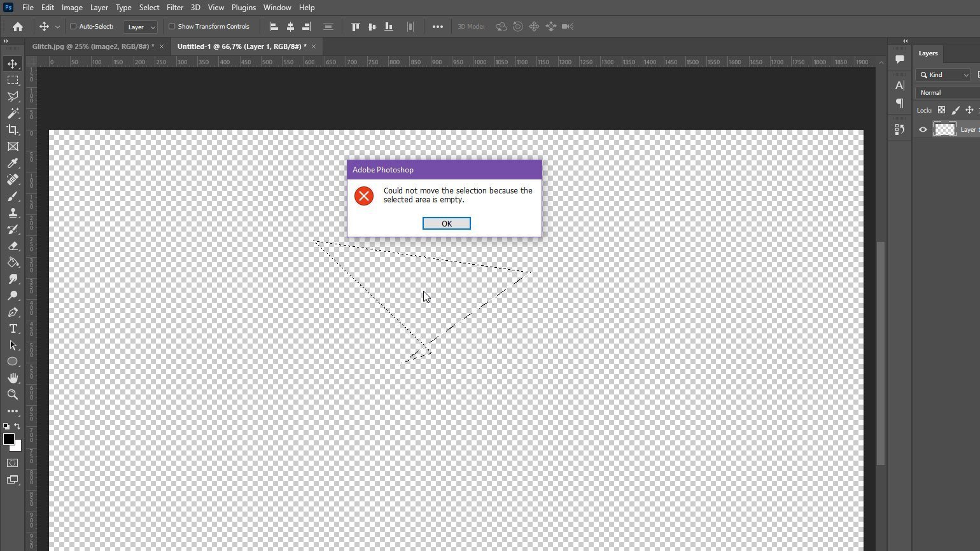Image resolution: width=980 pixels, height=551 pixels.
Task: Select the Spot Healing Brush tool
Action: 13,180
